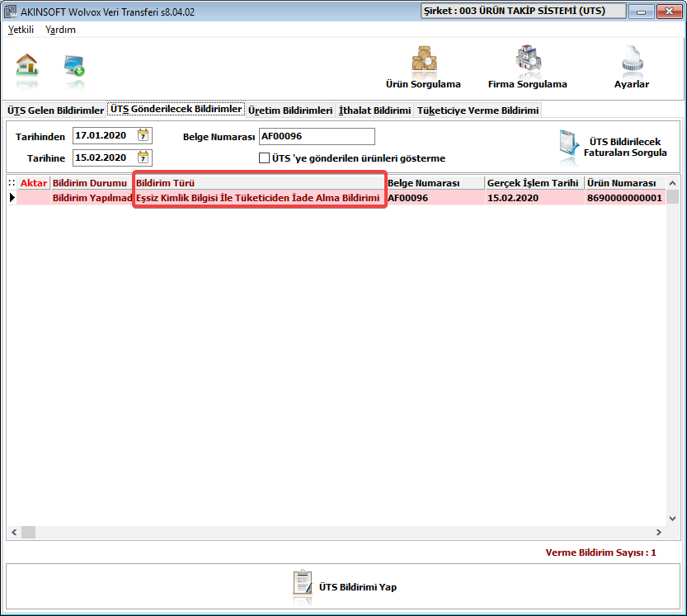Open Firma Sorgulama building icon

click(528, 59)
